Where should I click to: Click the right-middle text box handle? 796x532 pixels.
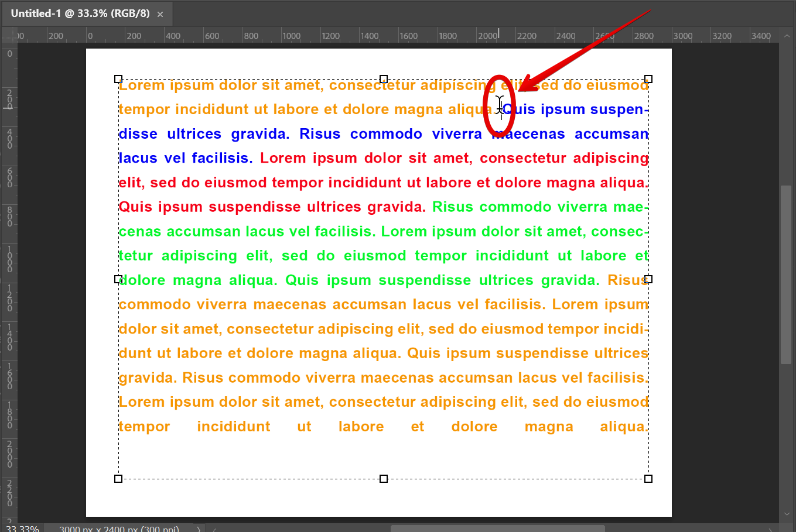point(648,279)
